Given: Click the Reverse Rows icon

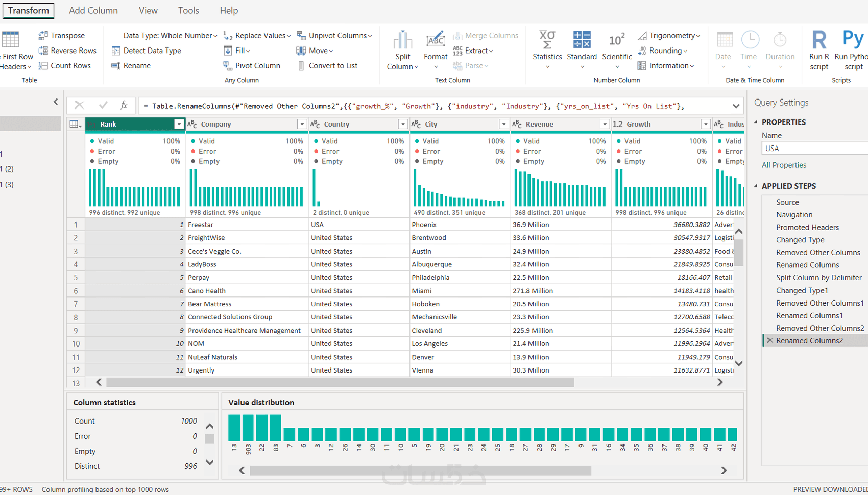Looking at the screenshot, I should (43, 51).
